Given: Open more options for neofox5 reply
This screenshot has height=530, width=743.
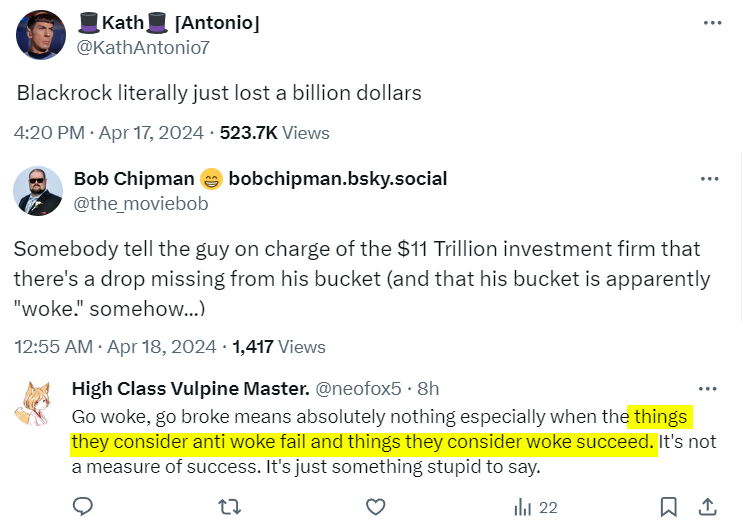Looking at the screenshot, I should click(x=707, y=388).
